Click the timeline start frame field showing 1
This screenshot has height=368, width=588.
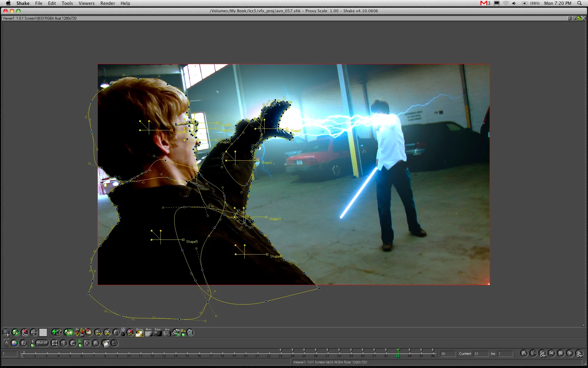pos(10,354)
